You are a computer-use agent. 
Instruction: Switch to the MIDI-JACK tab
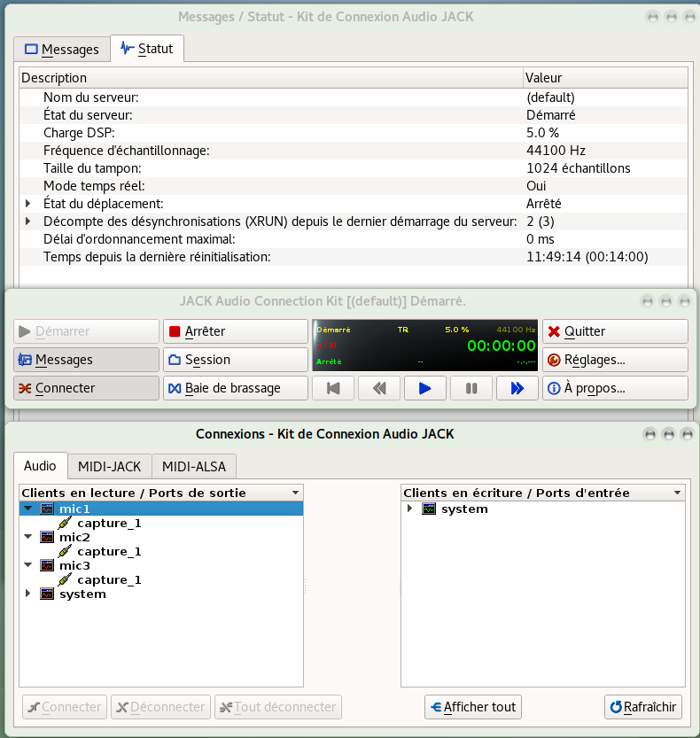[109, 466]
